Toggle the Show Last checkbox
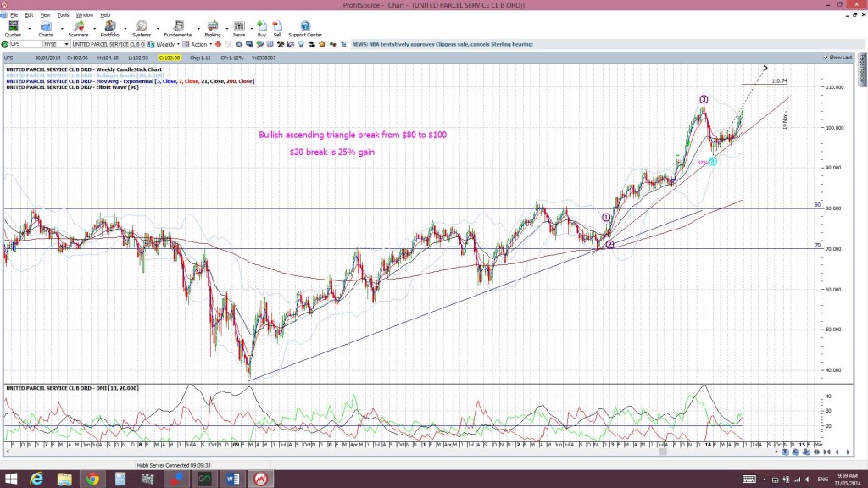The height and width of the screenshot is (488, 868). click(826, 58)
